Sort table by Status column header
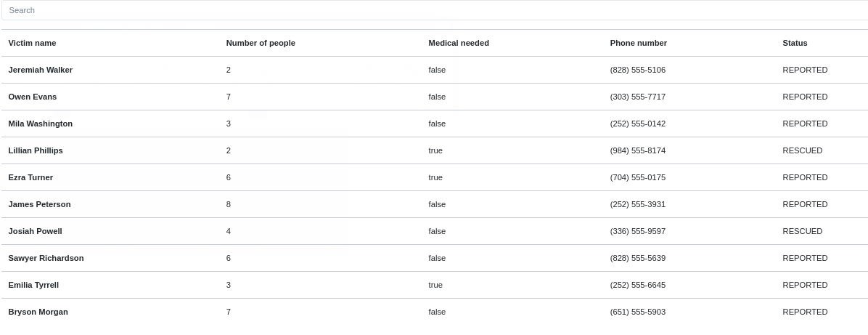This screenshot has height=335, width=868. tap(795, 43)
